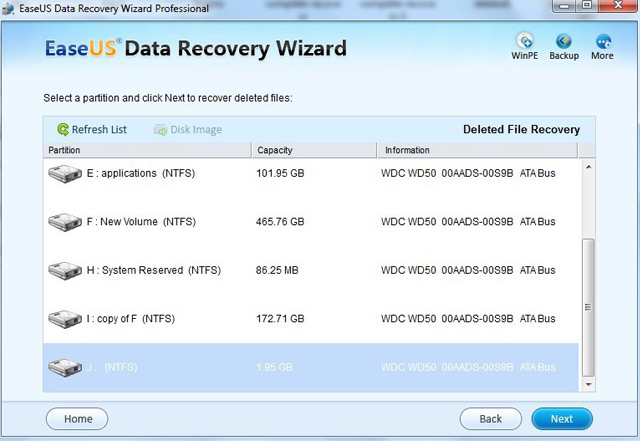Select the text 'E : applications (NTFS)'
640x441 pixels.
pos(141,174)
